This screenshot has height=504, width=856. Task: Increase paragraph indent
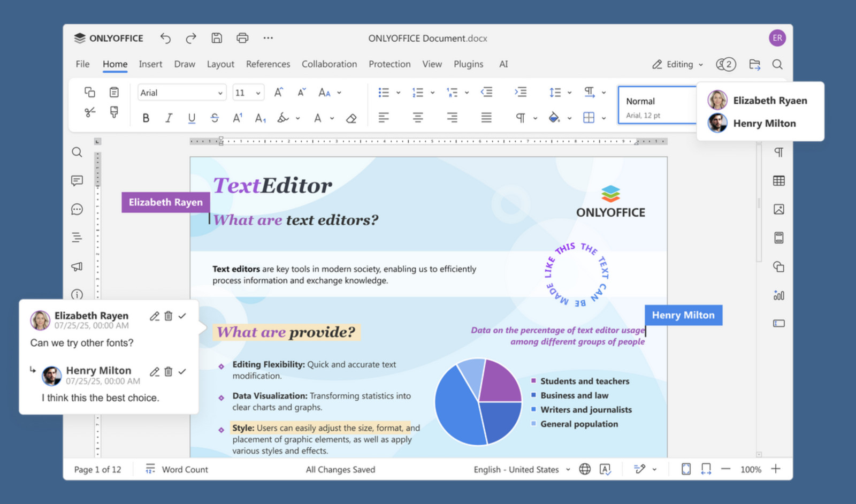pyautogui.click(x=521, y=92)
